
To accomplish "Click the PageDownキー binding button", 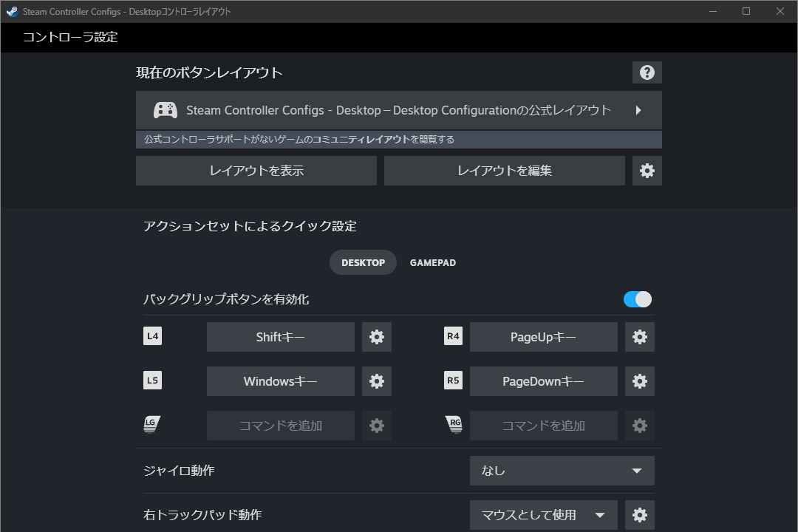I will tap(544, 381).
